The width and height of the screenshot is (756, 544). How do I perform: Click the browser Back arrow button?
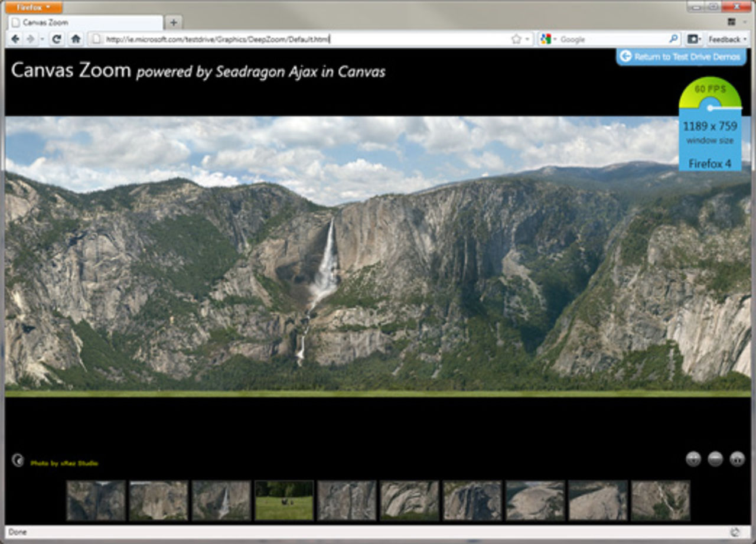pyautogui.click(x=15, y=39)
